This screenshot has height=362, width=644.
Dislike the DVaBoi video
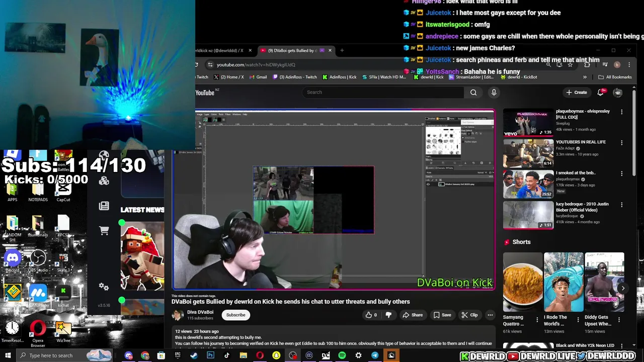388,315
